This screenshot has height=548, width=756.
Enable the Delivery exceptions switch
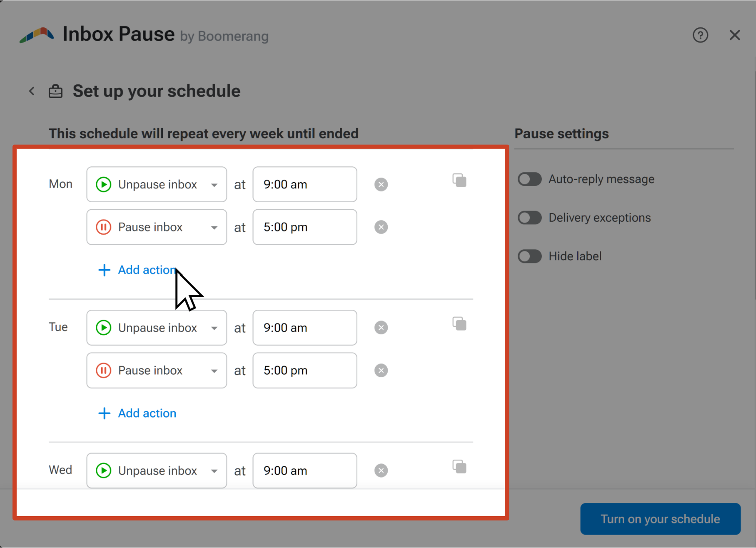click(530, 218)
